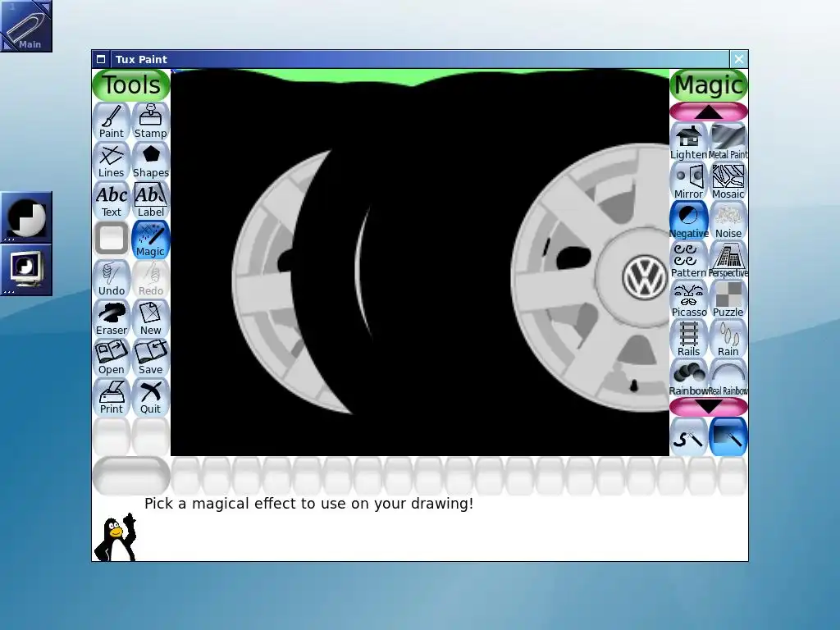Click the Tux penguin mascot
This screenshot has height=630, width=840.
point(116,536)
